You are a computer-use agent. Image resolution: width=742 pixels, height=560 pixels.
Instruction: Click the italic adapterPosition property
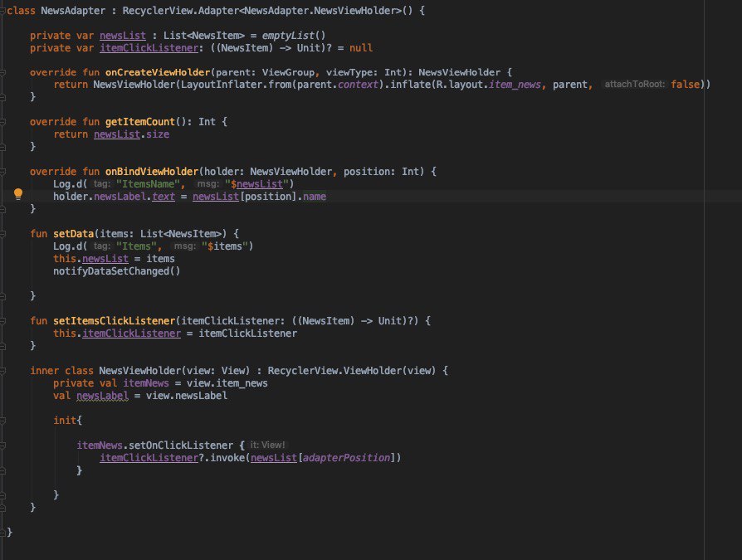tap(346, 458)
